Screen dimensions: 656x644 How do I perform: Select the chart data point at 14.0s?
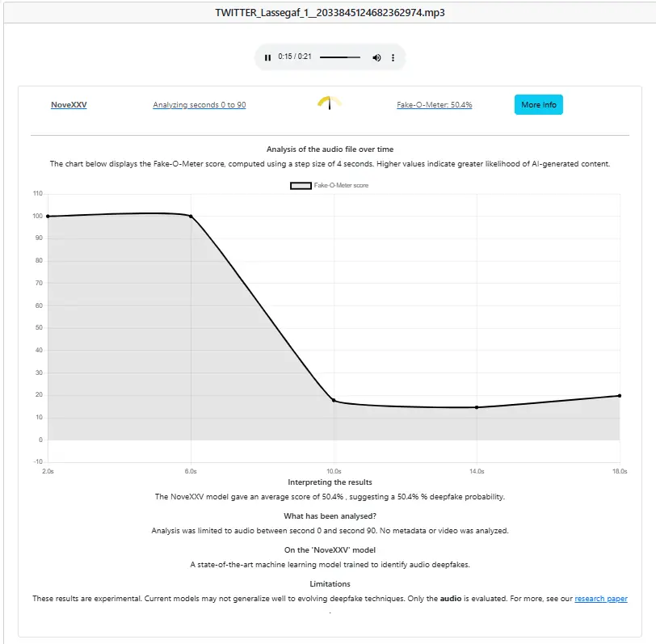(477, 407)
